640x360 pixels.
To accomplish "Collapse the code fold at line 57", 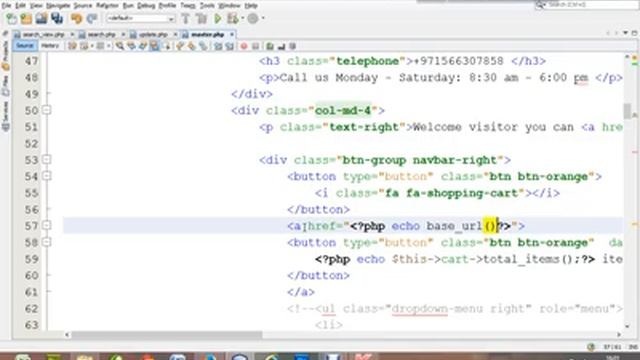I will pyautogui.click(x=47, y=226).
